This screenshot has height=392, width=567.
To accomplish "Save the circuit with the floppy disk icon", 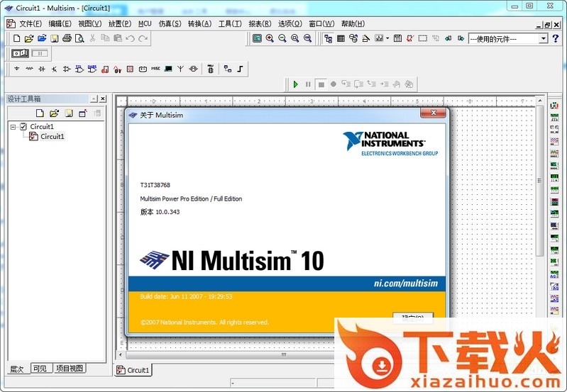I will (54, 38).
